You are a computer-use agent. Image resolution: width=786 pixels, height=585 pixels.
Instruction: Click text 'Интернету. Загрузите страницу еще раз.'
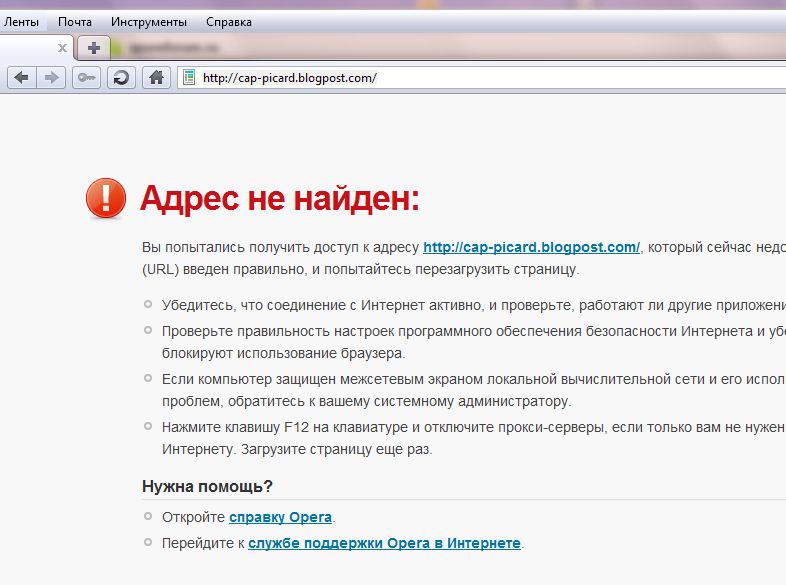click(297, 449)
